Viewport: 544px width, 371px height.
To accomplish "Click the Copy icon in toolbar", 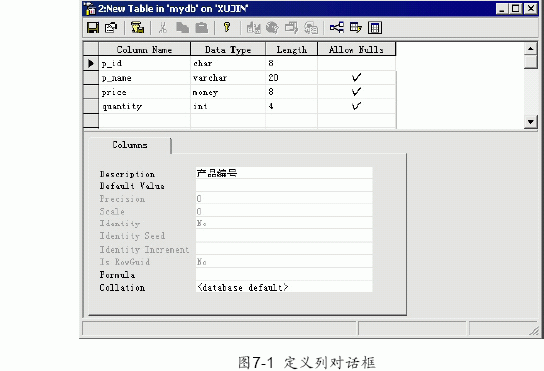I will click(182, 28).
